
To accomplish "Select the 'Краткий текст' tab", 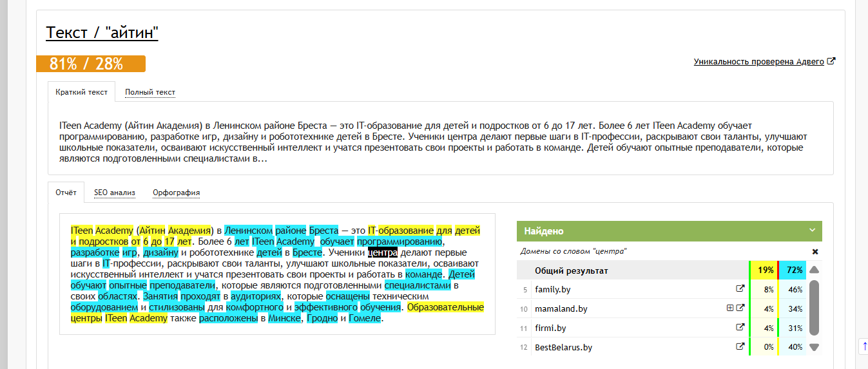I will 82,92.
